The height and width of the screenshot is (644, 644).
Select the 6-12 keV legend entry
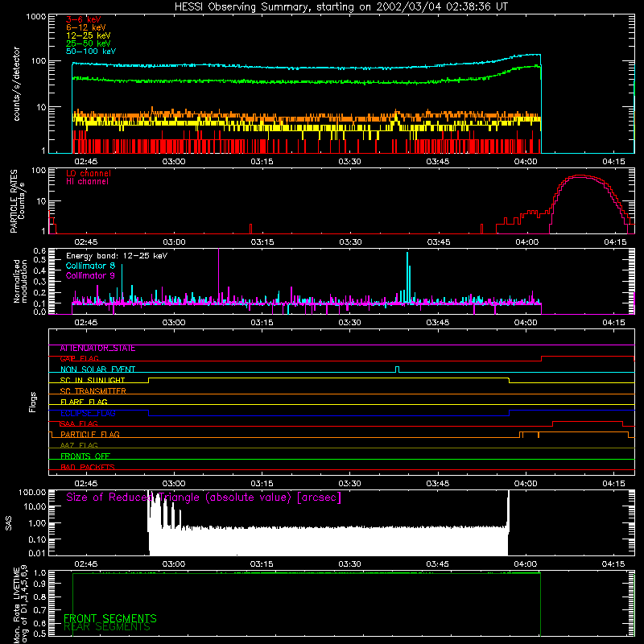click(86, 27)
